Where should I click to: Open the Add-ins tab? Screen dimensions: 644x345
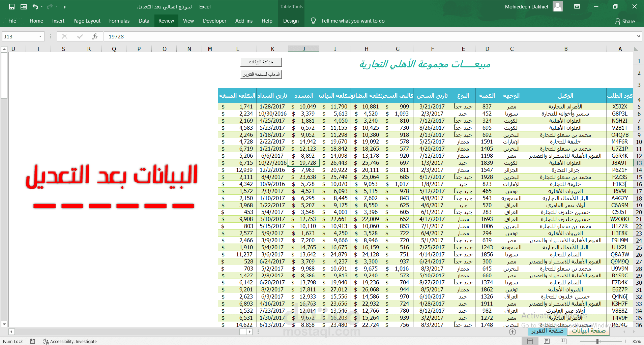244,21
